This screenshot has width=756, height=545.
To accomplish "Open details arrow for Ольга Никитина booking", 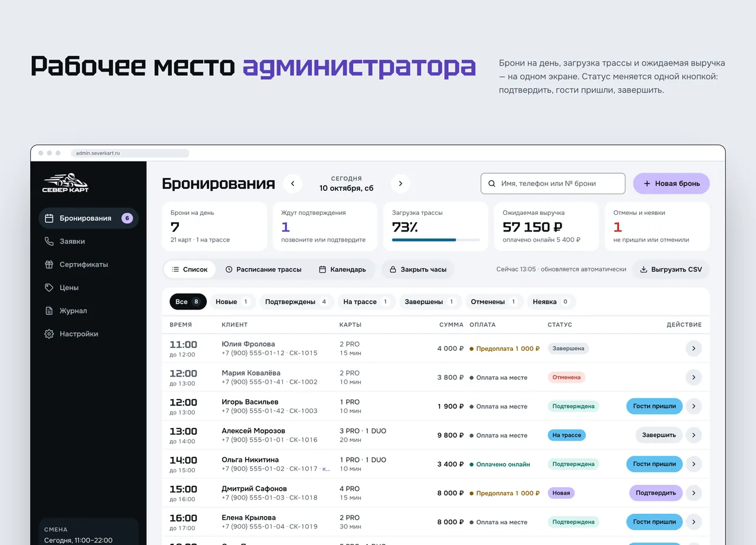I will pos(693,464).
